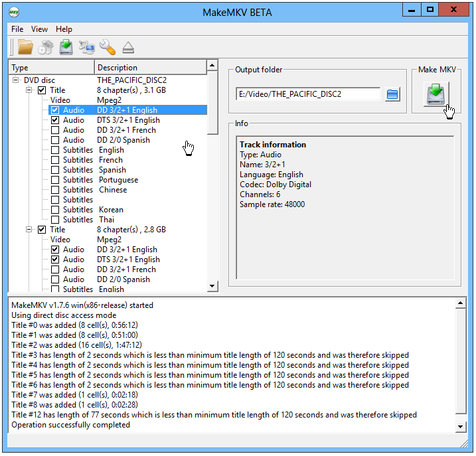Click log line about Title #12 skipped
The image size is (476, 456).
pos(214,415)
